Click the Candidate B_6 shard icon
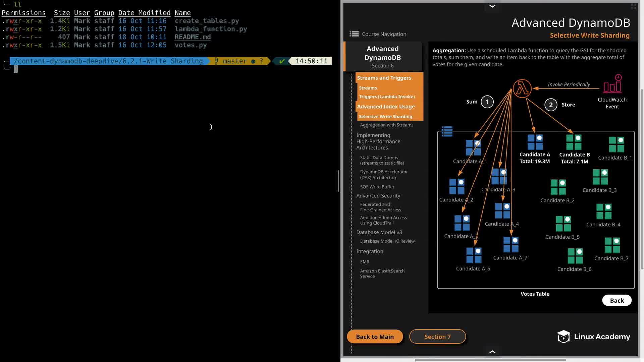644x362 pixels. click(575, 256)
